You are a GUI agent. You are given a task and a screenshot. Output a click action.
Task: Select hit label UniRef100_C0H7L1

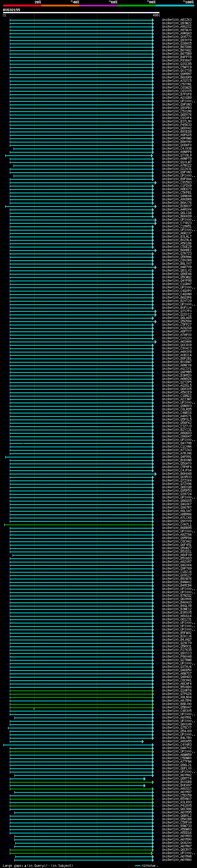tap(177, 525)
